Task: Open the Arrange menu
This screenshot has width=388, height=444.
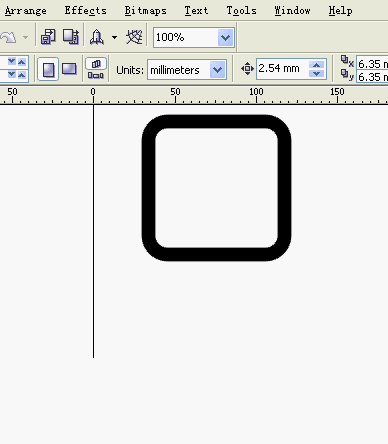Action: point(26,11)
